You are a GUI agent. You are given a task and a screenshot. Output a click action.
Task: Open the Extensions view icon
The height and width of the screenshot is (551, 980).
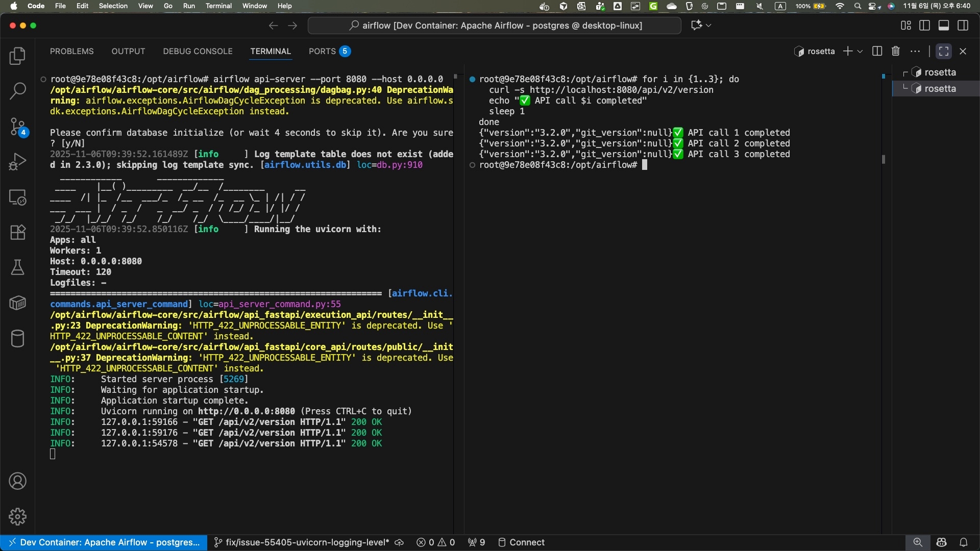(17, 233)
